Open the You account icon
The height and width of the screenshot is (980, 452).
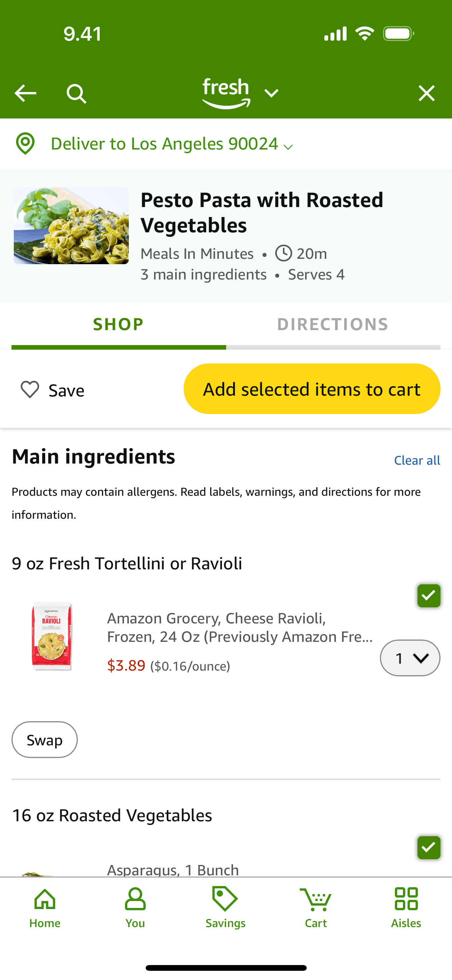click(135, 907)
